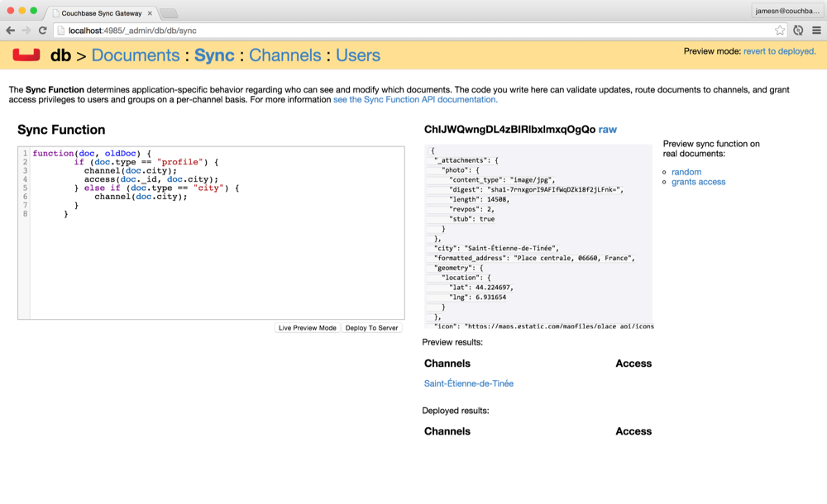The image size is (827, 504).
Task: Click the content_type image/jpg entry
Action: (x=502, y=180)
